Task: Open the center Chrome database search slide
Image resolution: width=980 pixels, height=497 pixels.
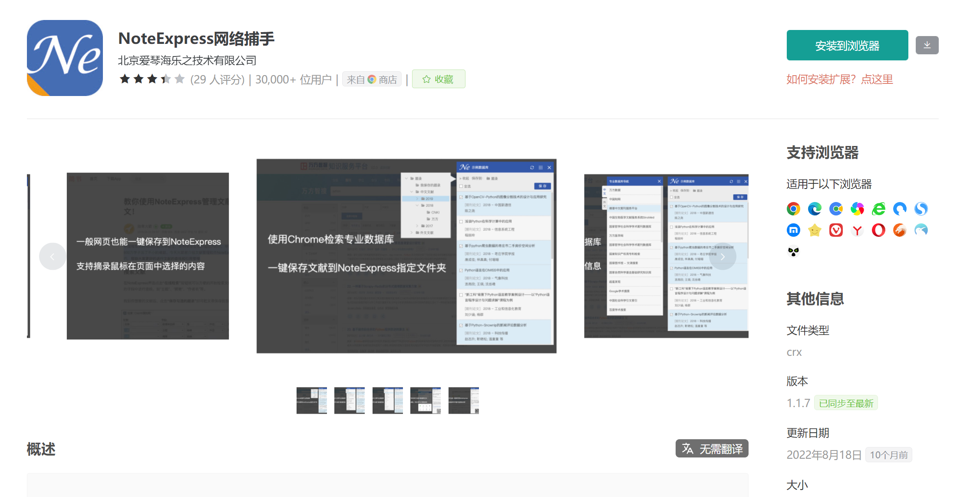Action: (x=406, y=256)
